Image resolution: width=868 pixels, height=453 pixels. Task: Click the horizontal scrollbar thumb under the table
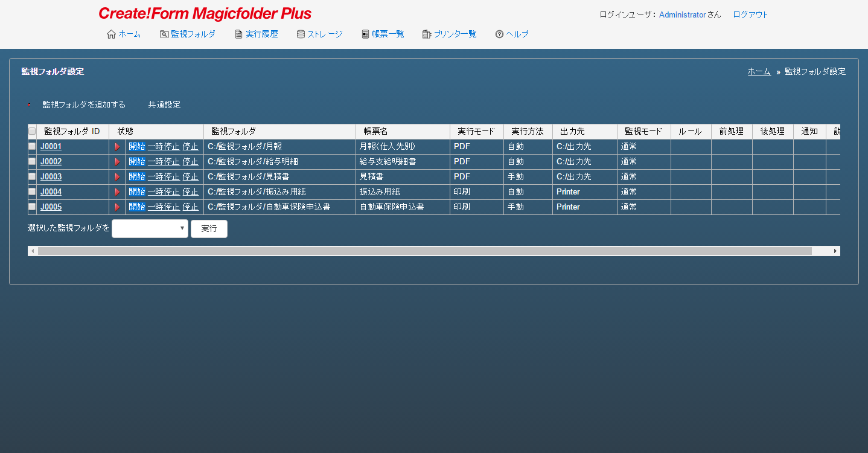(425, 251)
